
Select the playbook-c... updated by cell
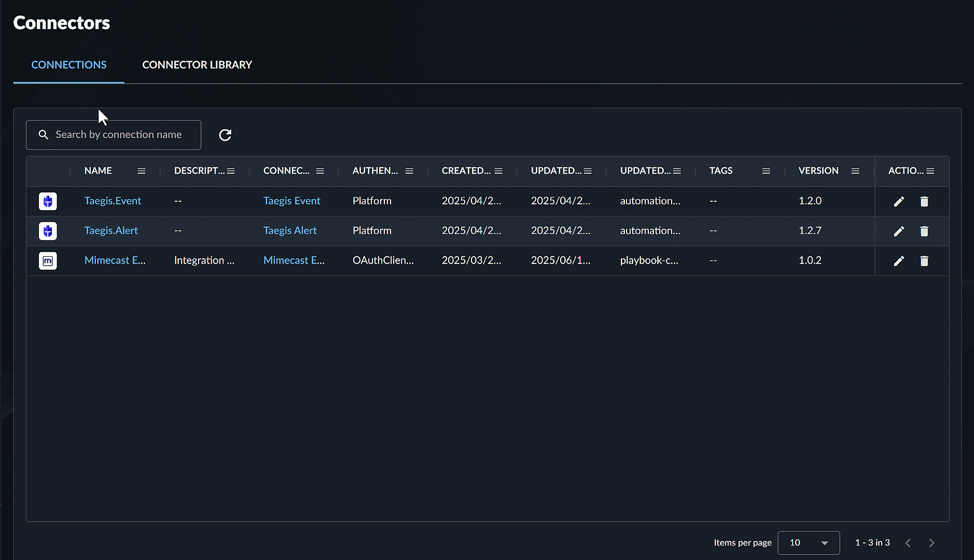[x=649, y=261]
